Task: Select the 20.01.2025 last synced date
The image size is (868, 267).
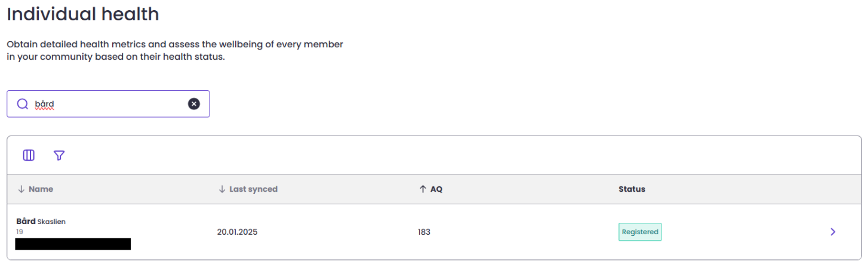Action: 237,232
